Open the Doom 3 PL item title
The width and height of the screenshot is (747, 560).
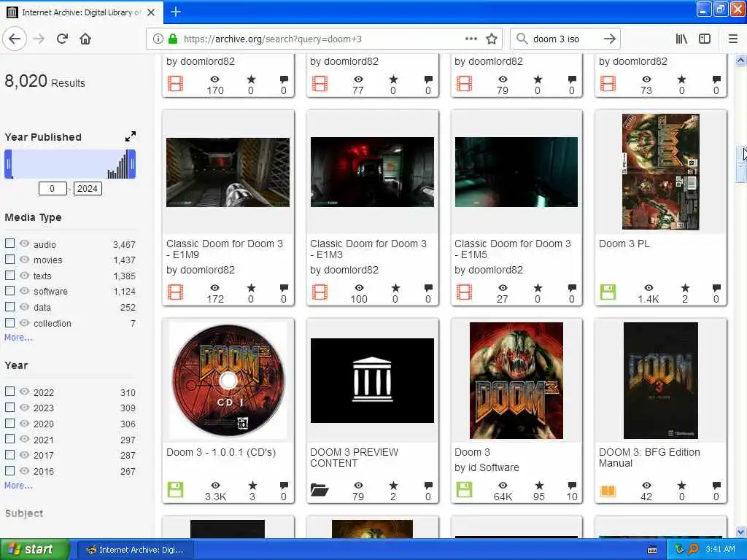point(624,244)
